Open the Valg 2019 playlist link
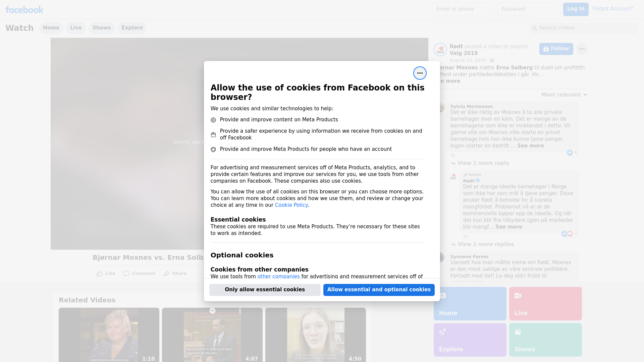 tap(464, 53)
